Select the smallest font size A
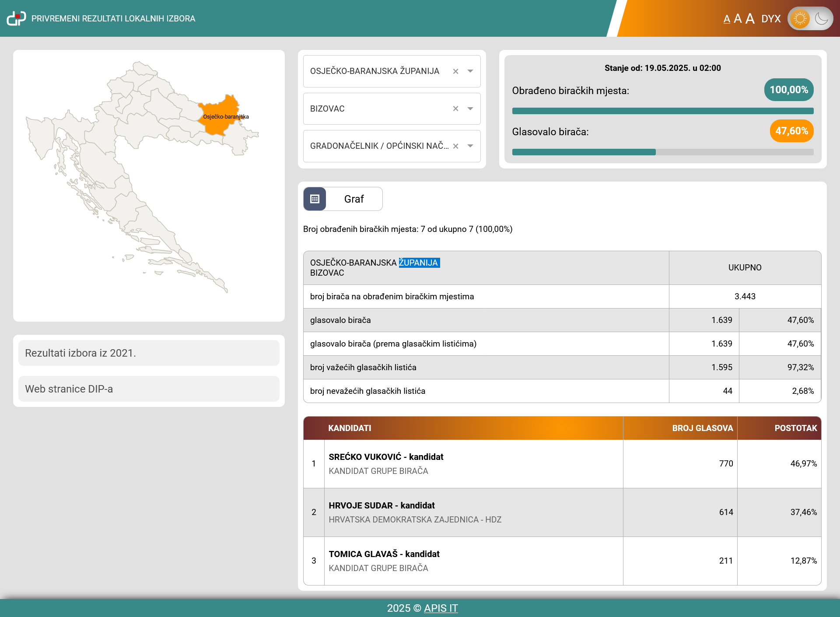Image resolution: width=840 pixels, height=617 pixels. point(727,19)
